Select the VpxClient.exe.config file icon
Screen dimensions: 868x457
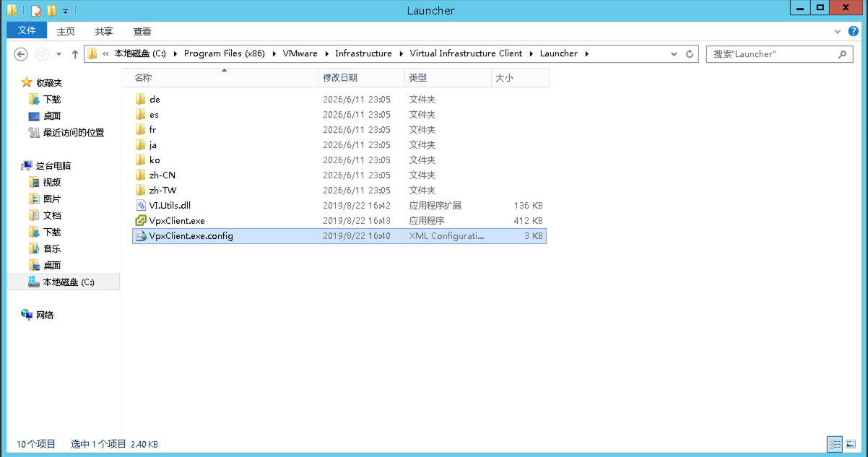(141, 235)
